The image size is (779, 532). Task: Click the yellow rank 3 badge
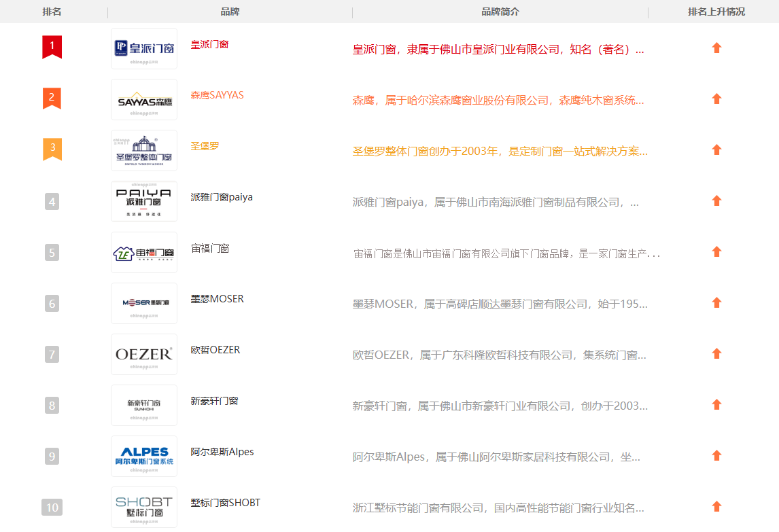(52, 149)
